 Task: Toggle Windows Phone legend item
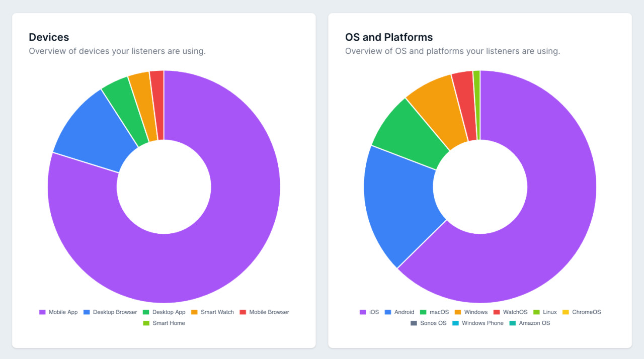click(477, 323)
